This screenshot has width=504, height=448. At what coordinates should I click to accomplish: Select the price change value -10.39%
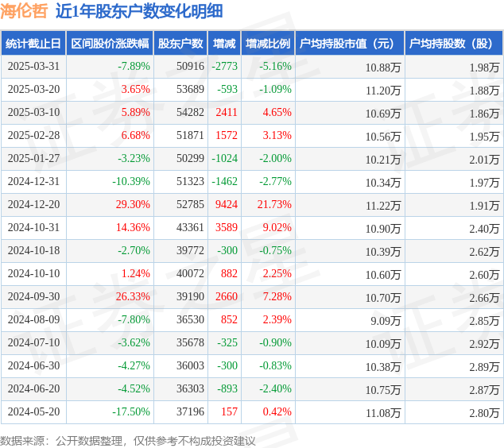[x=131, y=181]
